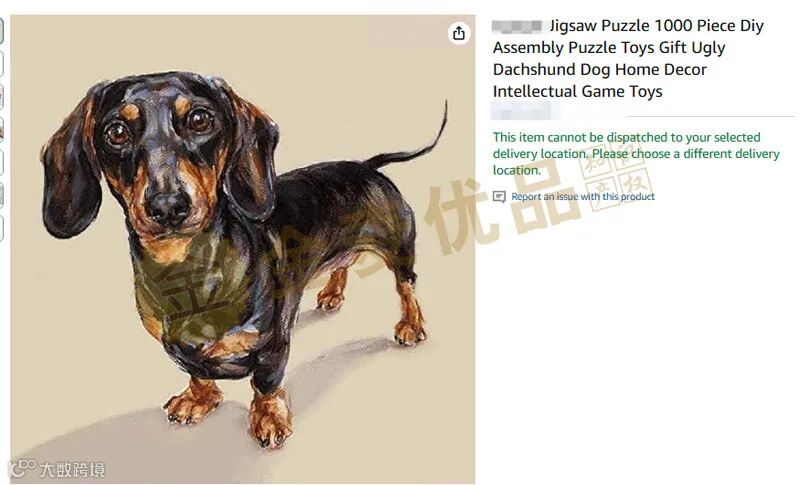
Task: Click the Jigsaw Puzzle Dachshund product title
Action: (628, 58)
